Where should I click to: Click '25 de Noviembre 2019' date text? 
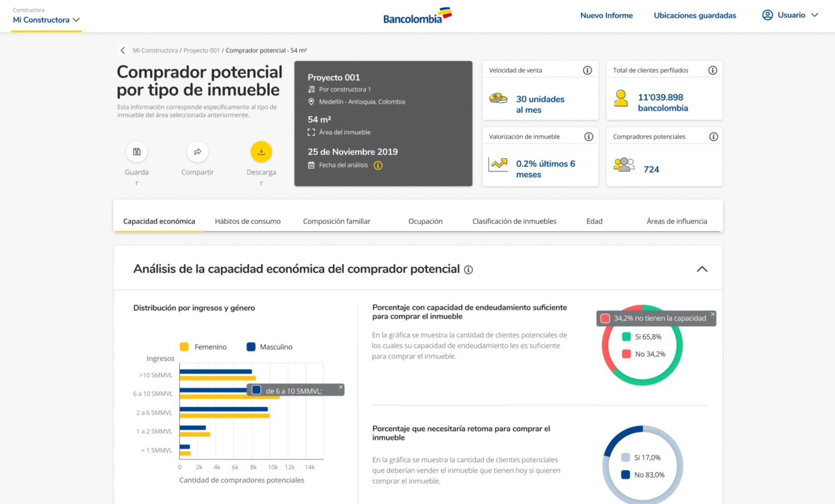point(353,152)
